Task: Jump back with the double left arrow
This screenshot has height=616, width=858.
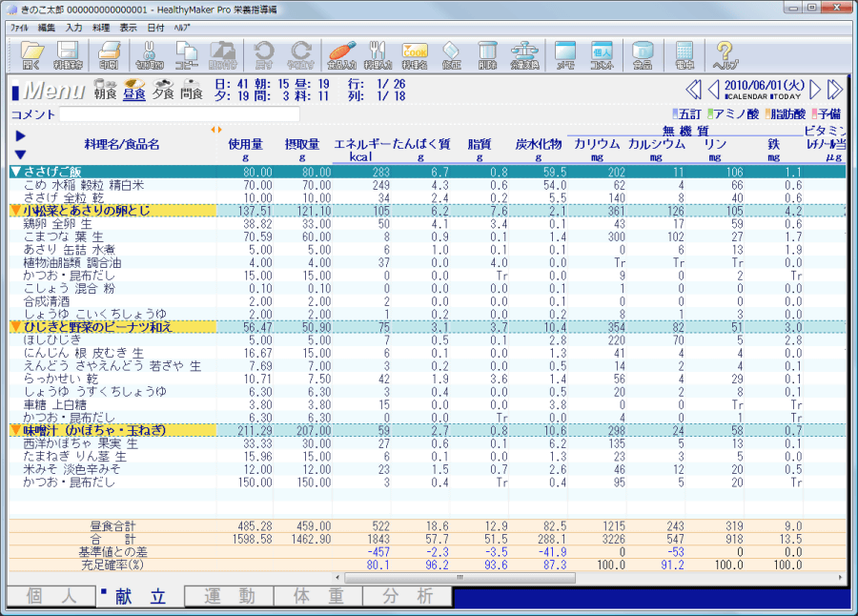Action: [693, 90]
